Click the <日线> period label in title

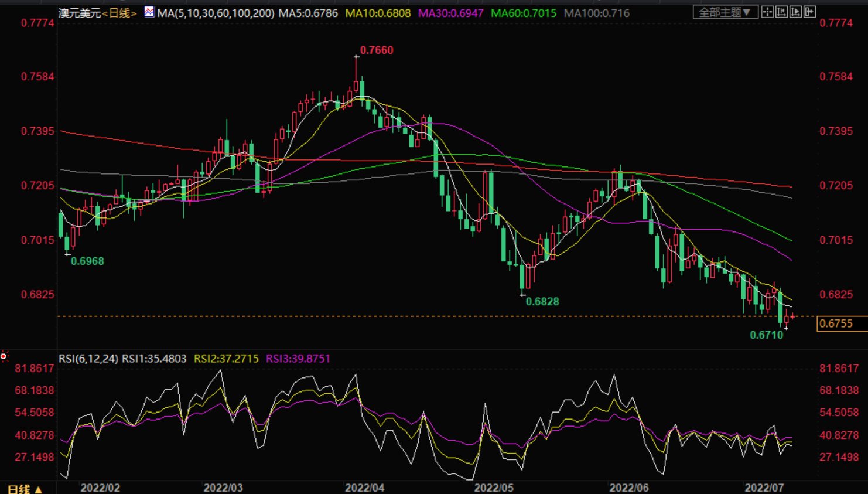[x=119, y=13]
